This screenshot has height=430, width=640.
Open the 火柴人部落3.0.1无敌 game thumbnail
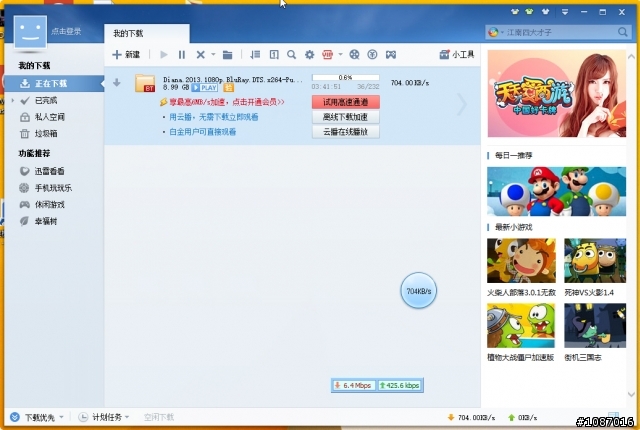pyautogui.click(x=521, y=261)
